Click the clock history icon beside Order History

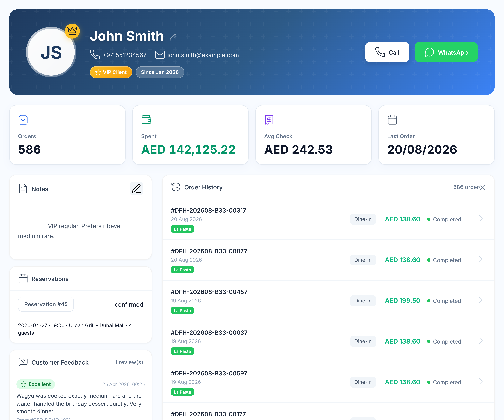[x=176, y=187]
